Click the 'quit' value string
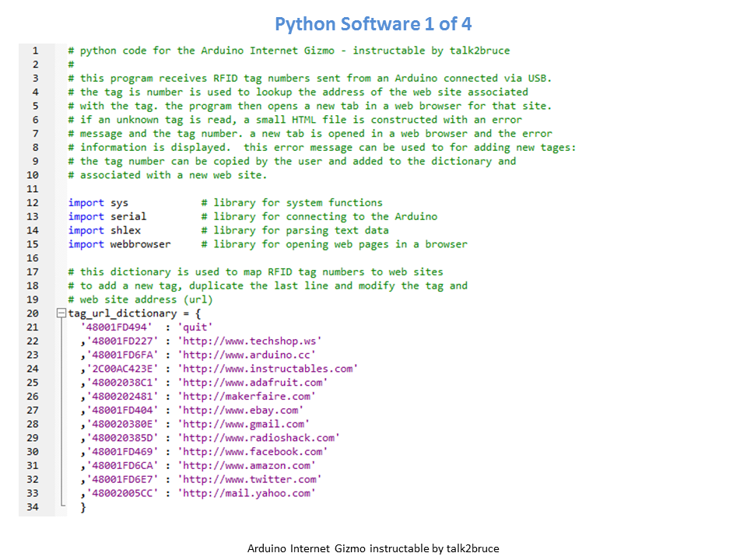Image resolution: width=747 pixels, height=560 pixels. (195, 327)
